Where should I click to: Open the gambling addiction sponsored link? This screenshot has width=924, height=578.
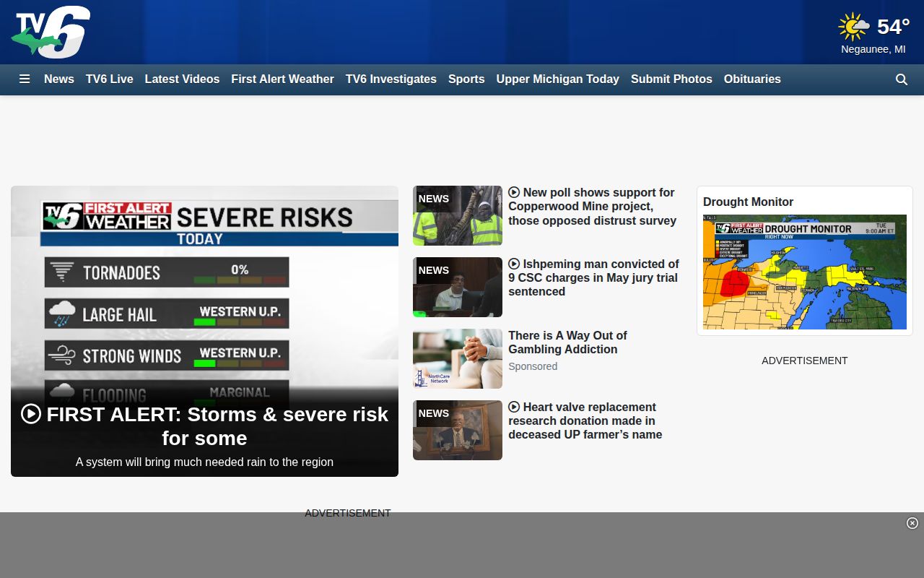567,342
